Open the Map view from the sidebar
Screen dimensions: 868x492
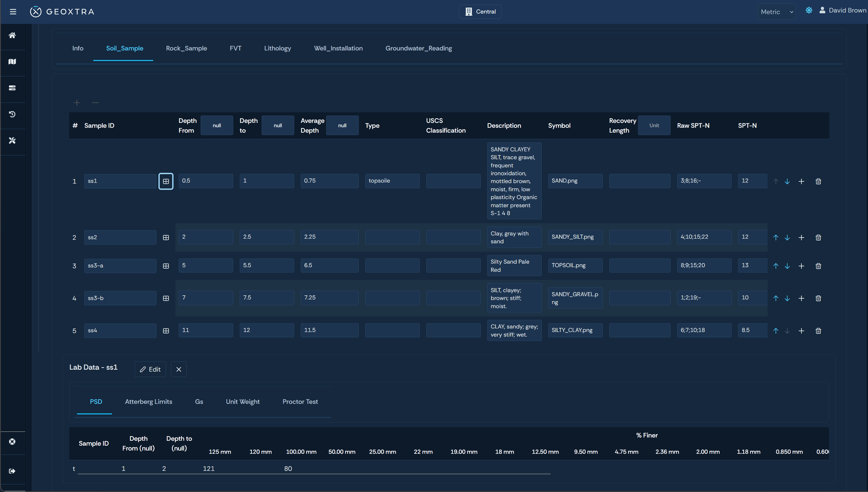click(12, 62)
